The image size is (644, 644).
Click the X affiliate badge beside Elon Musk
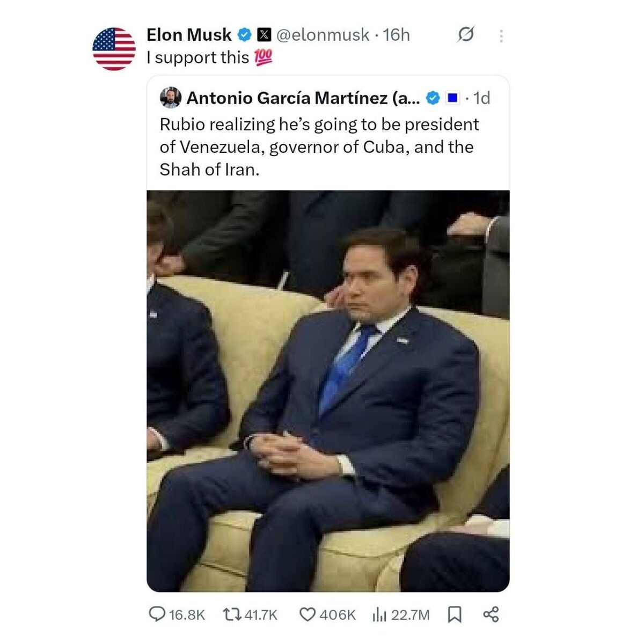tap(264, 34)
